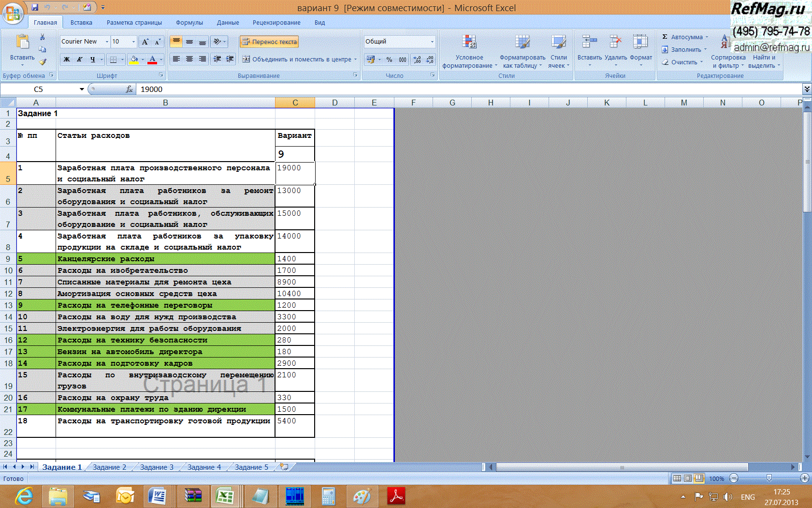Click the Percent Style icon
This screenshot has height=508, width=812.
[389, 60]
